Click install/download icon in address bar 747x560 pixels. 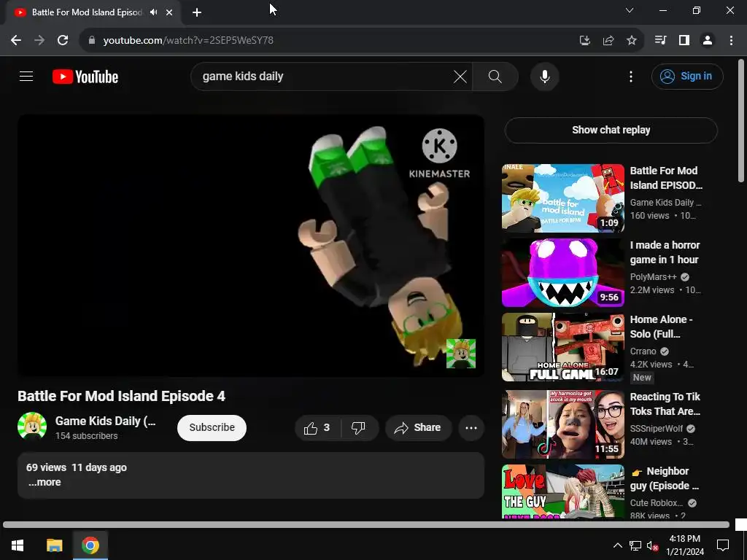click(584, 41)
